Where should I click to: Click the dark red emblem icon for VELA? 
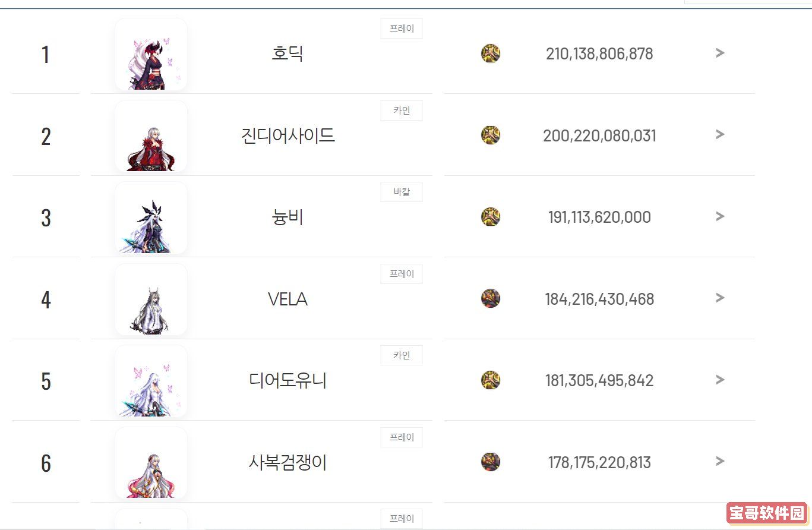click(491, 298)
